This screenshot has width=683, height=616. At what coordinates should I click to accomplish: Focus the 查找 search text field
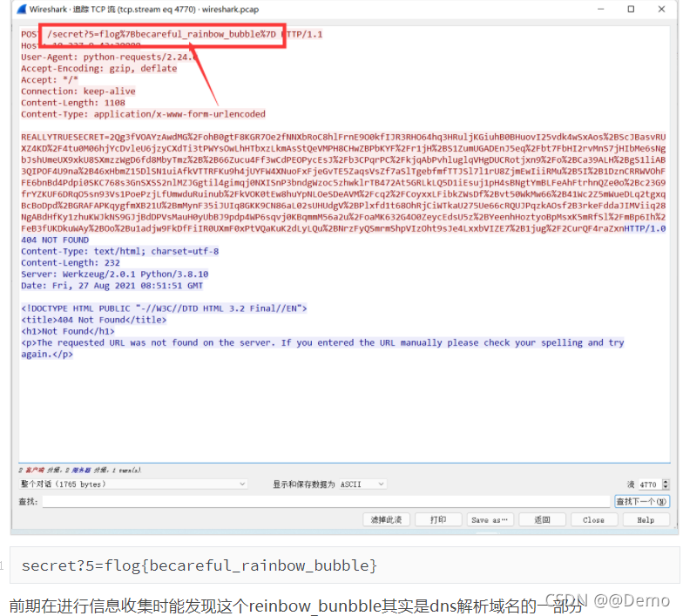coord(326,502)
